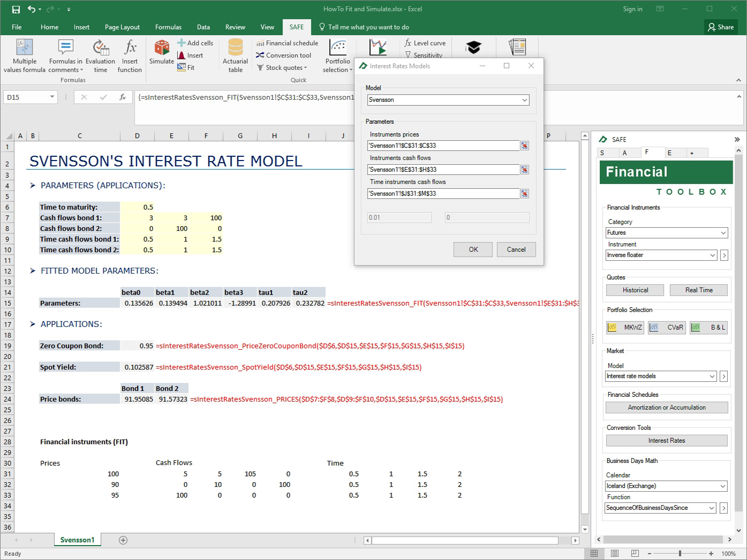Click range selector for Instruments cash flows
This screenshot has width=747, height=560.
click(x=525, y=170)
